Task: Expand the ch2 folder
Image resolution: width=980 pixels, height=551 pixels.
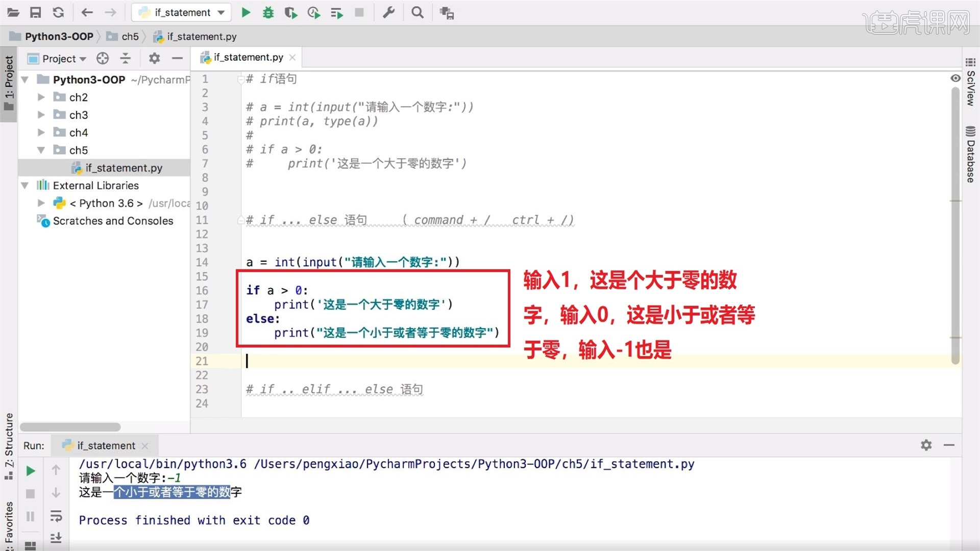Action: pos(41,97)
